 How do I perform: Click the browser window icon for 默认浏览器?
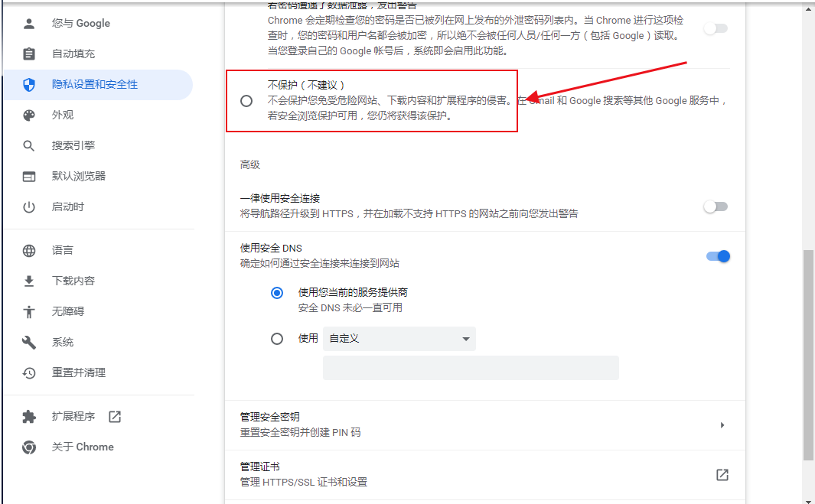click(29, 177)
